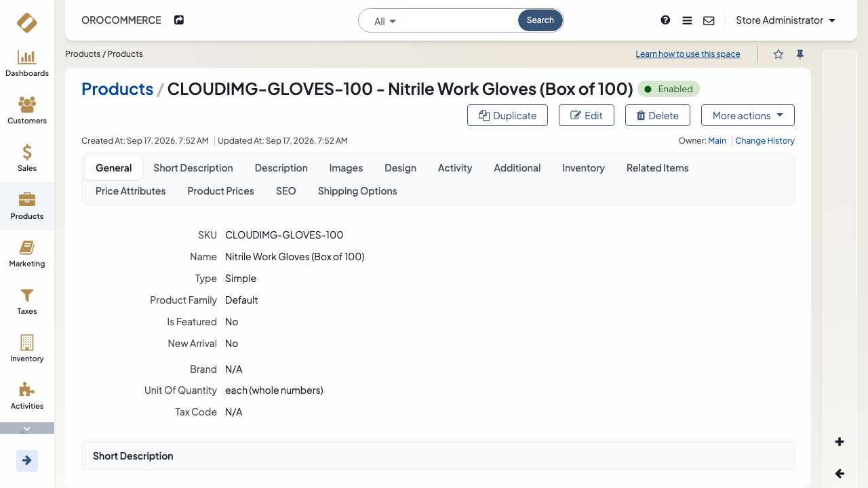Open the Inventory sidebar section

(x=27, y=349)
